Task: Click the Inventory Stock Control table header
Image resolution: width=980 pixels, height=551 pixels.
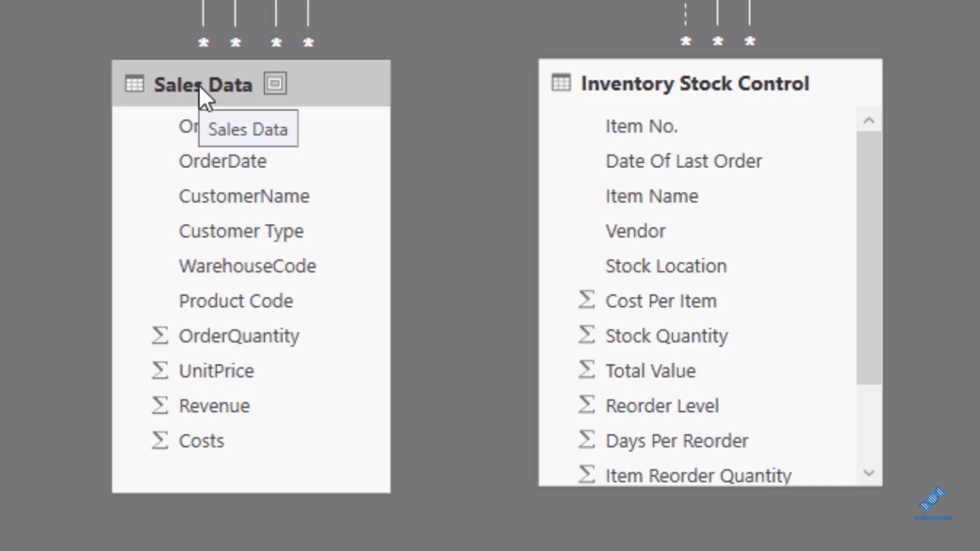Action: [x=710, y=83]
